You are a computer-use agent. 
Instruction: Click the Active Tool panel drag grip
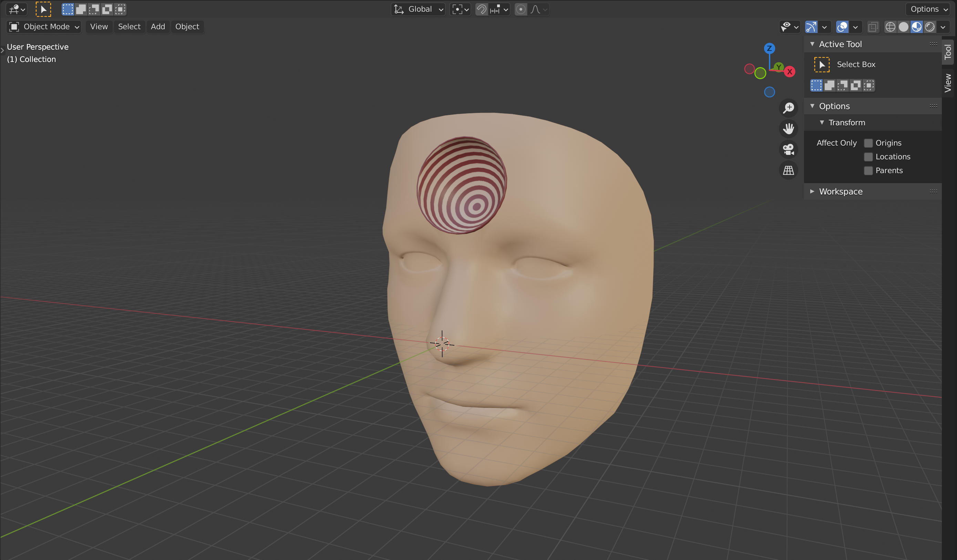tap(933, 44)
